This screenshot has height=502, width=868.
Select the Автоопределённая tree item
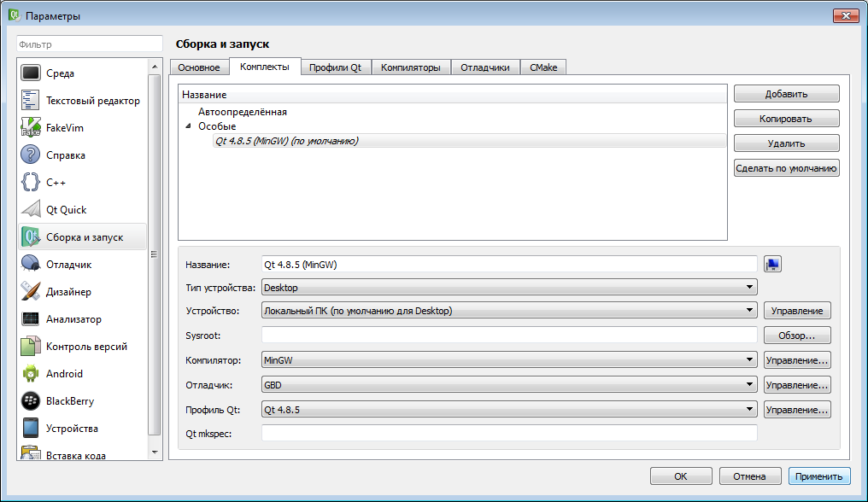click(243, 112)
